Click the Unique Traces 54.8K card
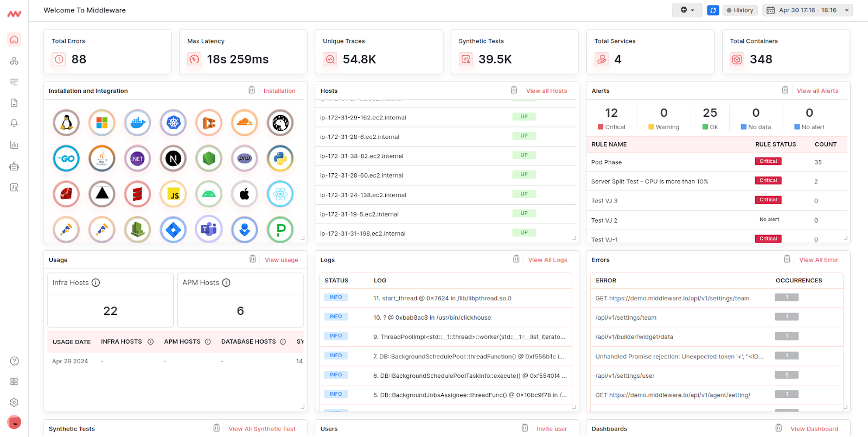 tap(379, 52)
